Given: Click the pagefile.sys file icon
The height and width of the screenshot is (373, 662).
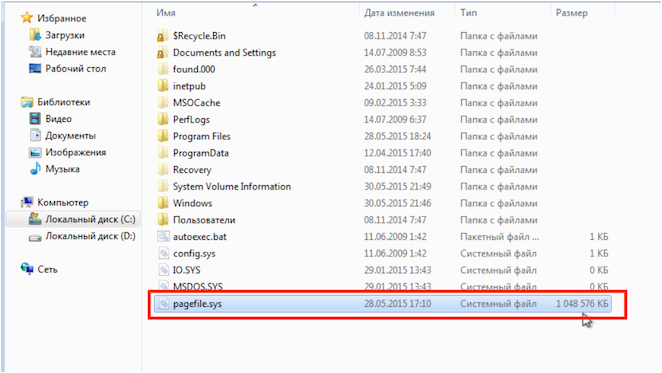Looking at the screenshot, I should (x=163, y=304).
